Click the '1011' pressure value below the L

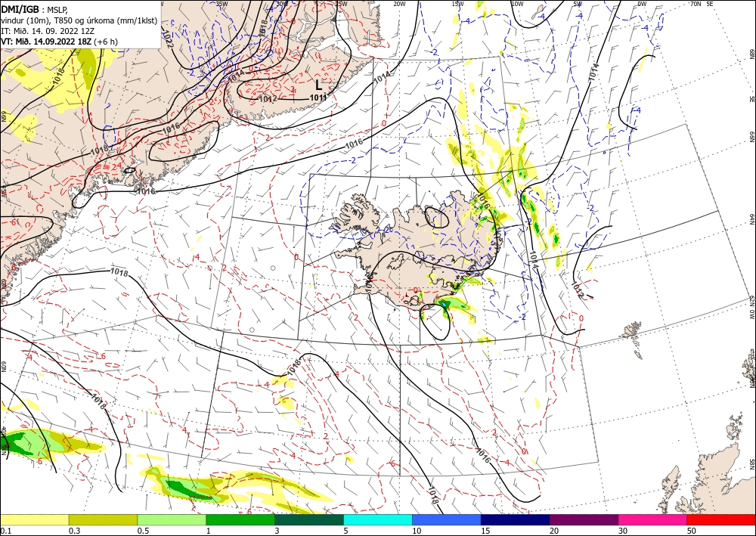(x=318, y=98)
